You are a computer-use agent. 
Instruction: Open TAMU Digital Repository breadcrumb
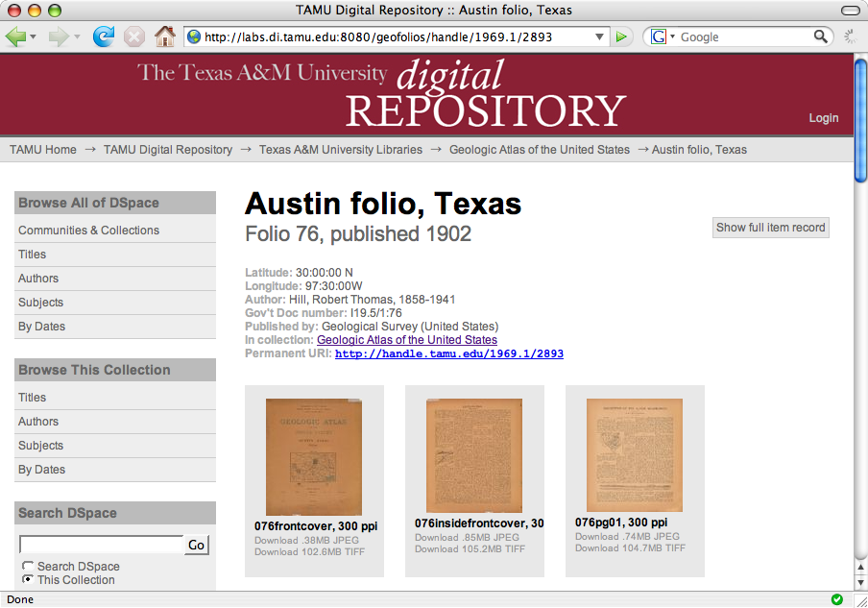[168, 150]
